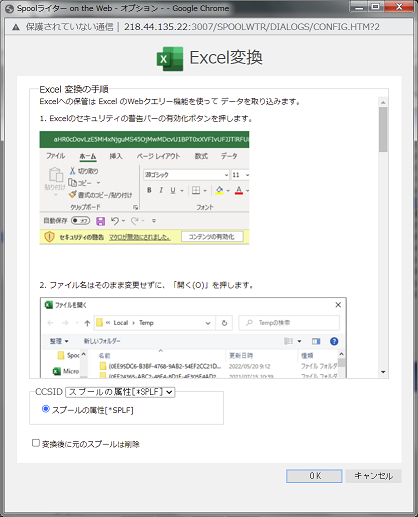Select the スプールの属性[*SPLF] radio button
This screenshot has width=418, height=517.
(46, 409)
